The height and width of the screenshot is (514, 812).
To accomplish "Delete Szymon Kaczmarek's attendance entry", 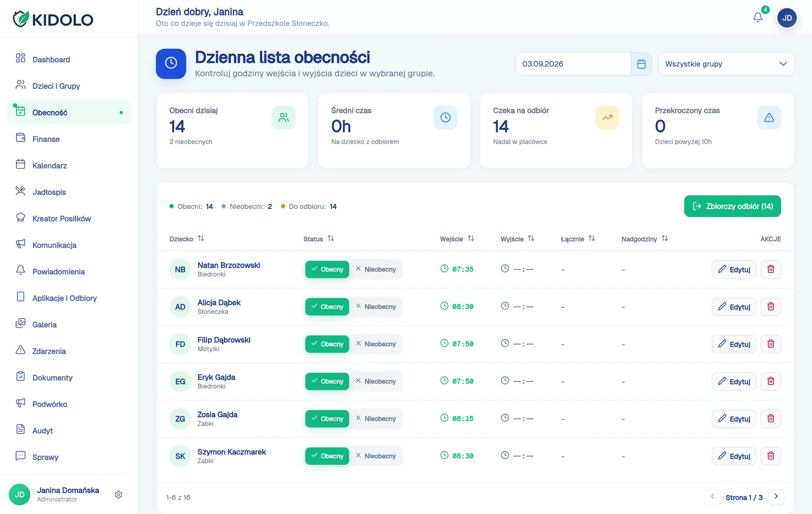I will pyautogui.click(x=770, y=456).
